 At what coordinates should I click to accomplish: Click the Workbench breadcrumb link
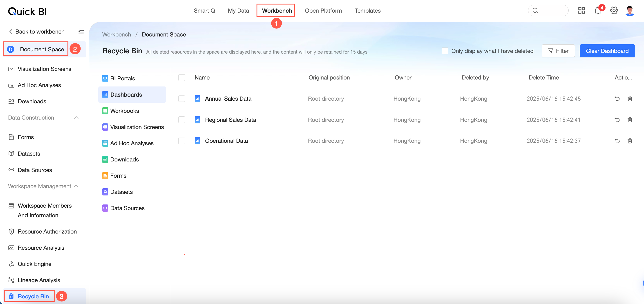(x=117, y=34)
